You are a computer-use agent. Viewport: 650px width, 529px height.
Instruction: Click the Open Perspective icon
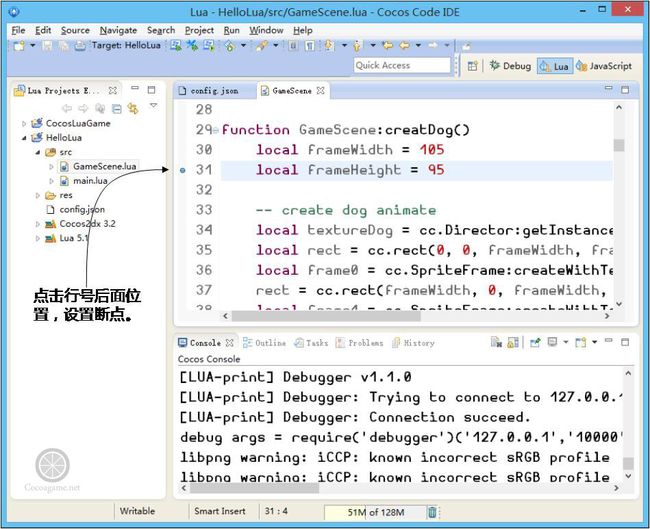[x=473, y=66]
